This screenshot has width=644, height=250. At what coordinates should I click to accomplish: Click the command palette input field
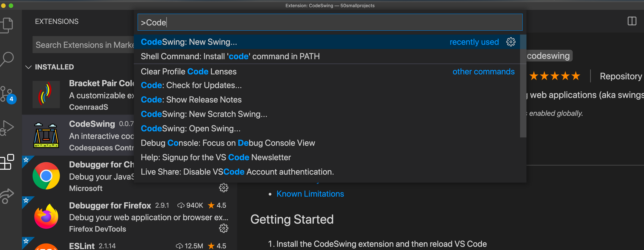pyautogui.click(x=330, y=22)
